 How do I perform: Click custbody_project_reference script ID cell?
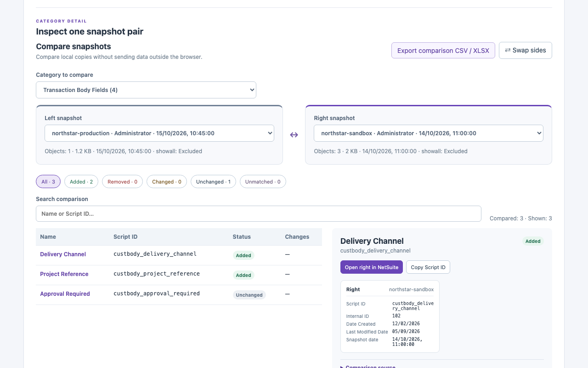tap(157, 274)
